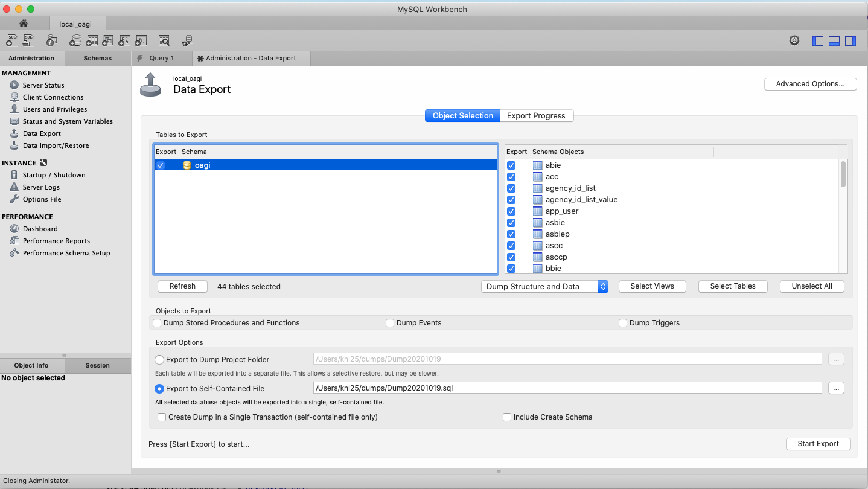Click the Schema Objects list scrollbar
868x489 pixels.
pyautogui.click(x=843, y=174)
